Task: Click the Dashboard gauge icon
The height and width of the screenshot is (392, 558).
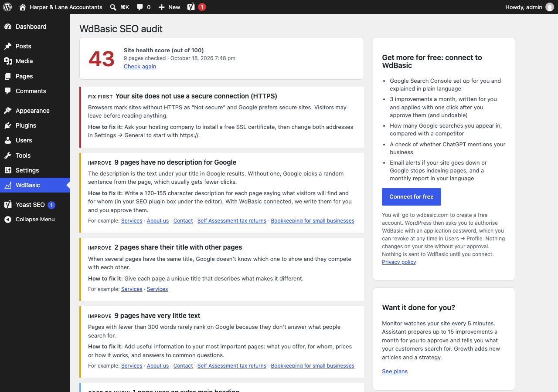Action: pyautogui.click(x=8, y=27)
